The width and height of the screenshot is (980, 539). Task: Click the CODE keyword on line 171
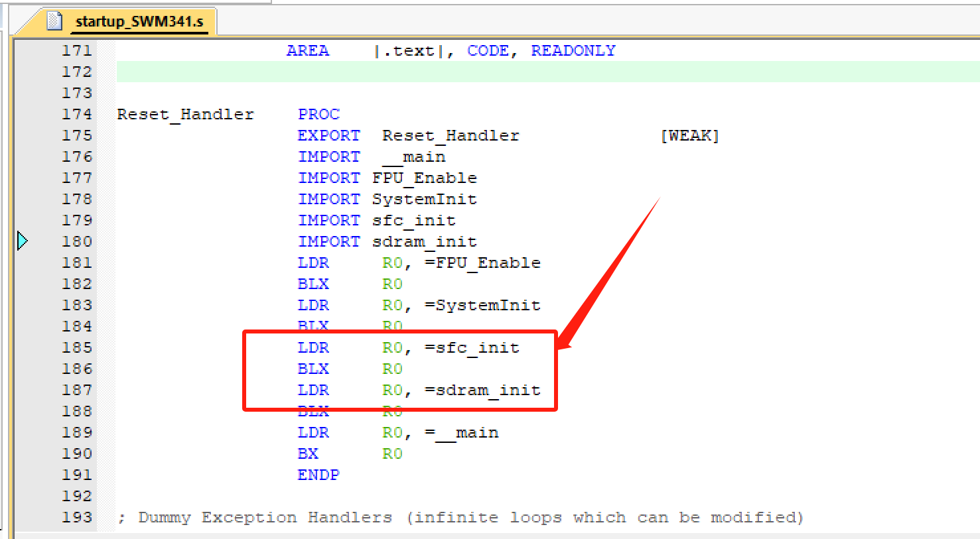488,50
